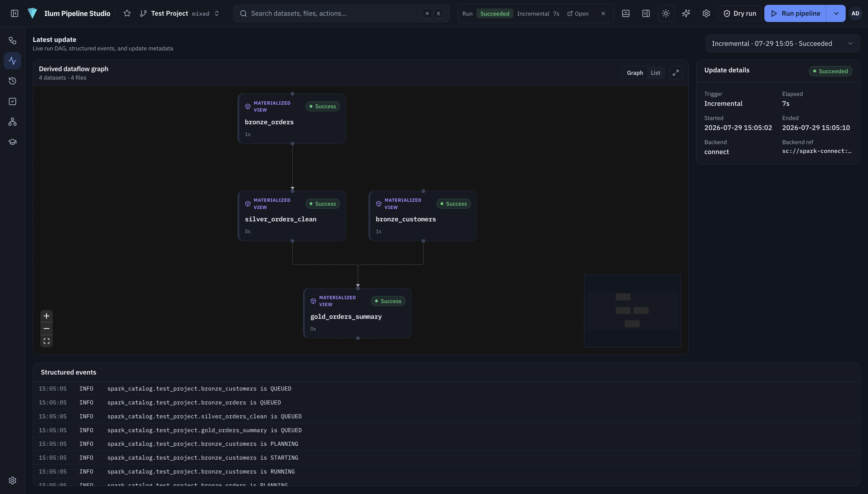The width and height of the screenshot is (868, 494).
Task: Switch to Graph view tab
Action: click(635, 73)
